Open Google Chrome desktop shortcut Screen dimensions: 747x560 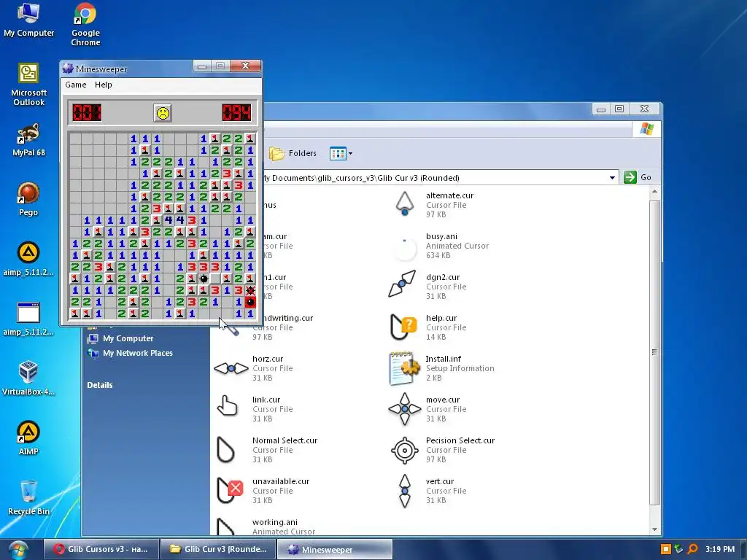85,24
